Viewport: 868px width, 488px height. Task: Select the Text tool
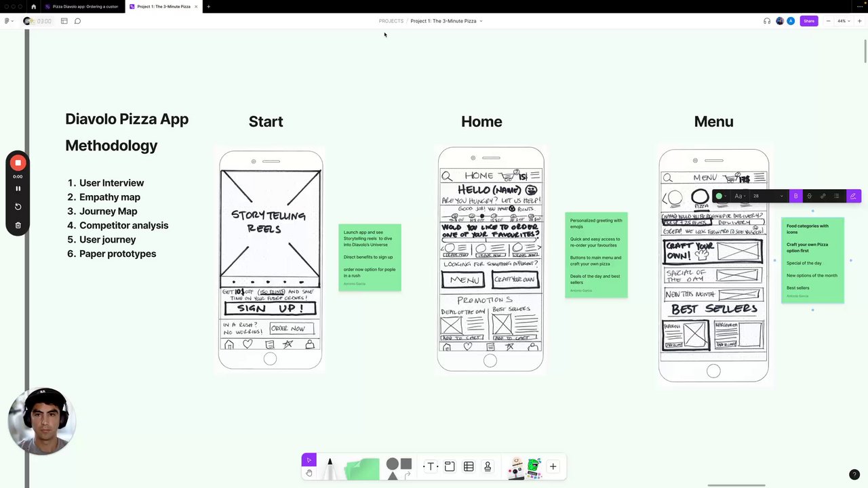click(x=429, y=466)
